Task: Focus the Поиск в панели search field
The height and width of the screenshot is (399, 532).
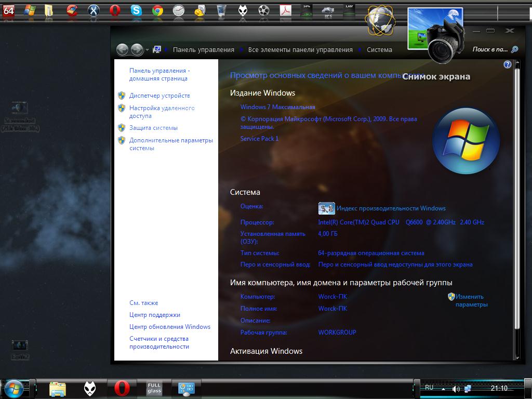Action: (x=490, y=49)
